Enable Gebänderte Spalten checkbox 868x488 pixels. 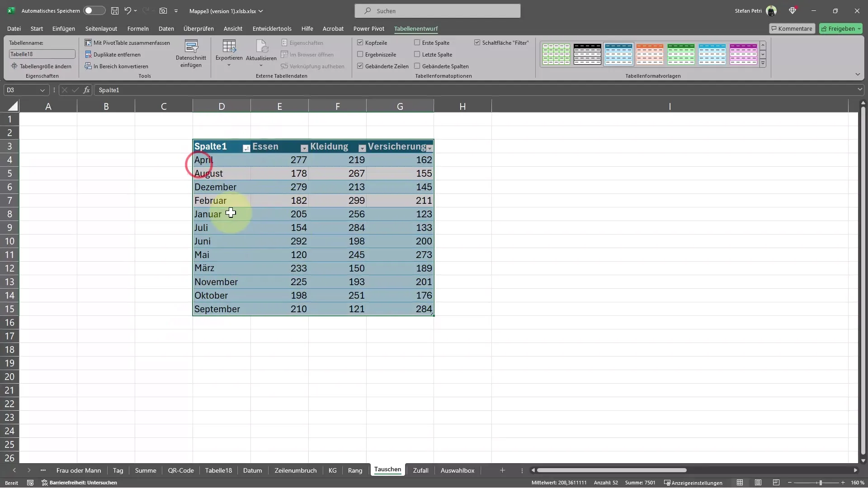(x=417, y=66)
